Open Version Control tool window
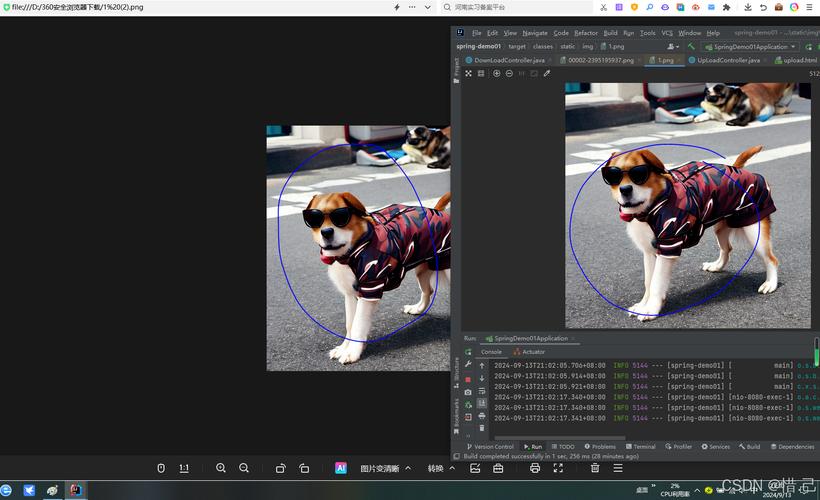 coord(490,447)
